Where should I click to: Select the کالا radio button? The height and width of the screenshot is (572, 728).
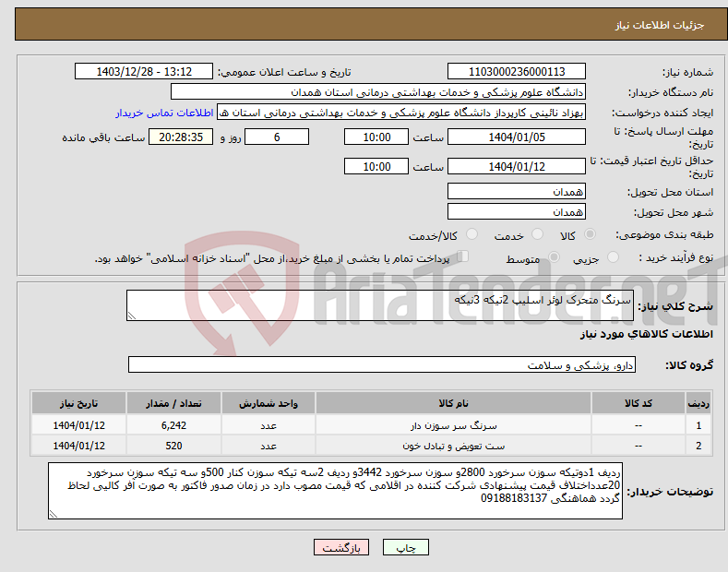click(x=590, y=234)
